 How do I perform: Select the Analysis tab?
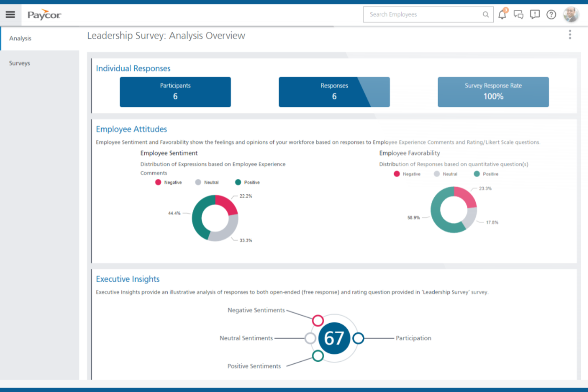coord(20,38)
